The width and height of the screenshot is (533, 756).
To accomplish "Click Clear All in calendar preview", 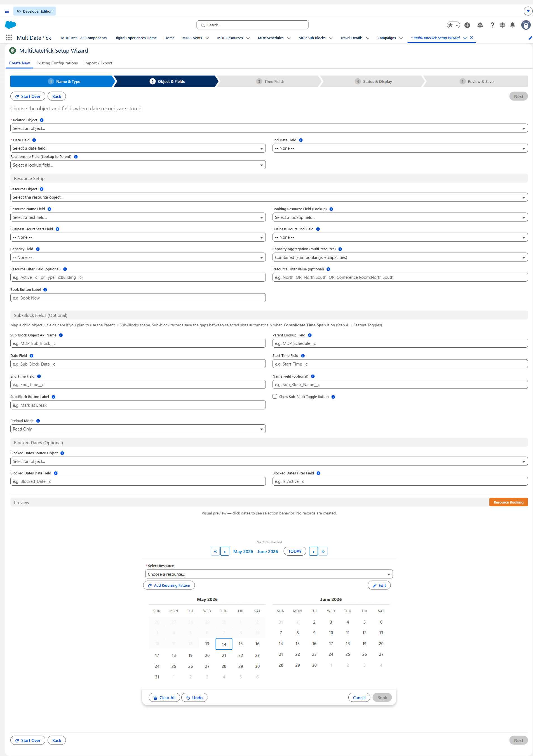I will click(164, 698).
